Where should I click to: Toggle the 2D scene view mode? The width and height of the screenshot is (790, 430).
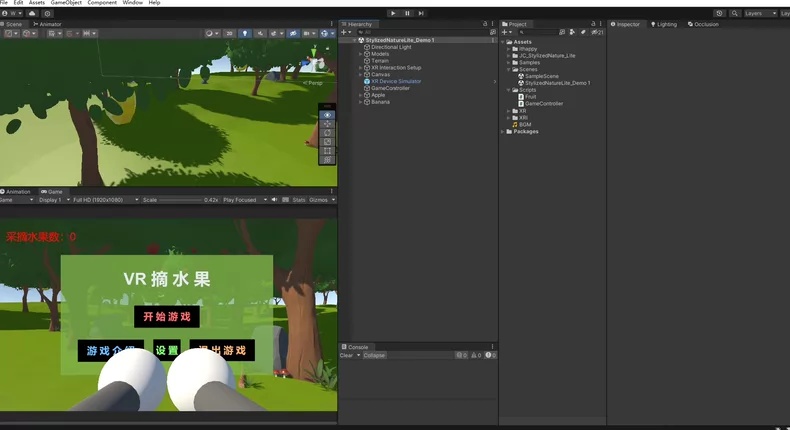(229, 33)
